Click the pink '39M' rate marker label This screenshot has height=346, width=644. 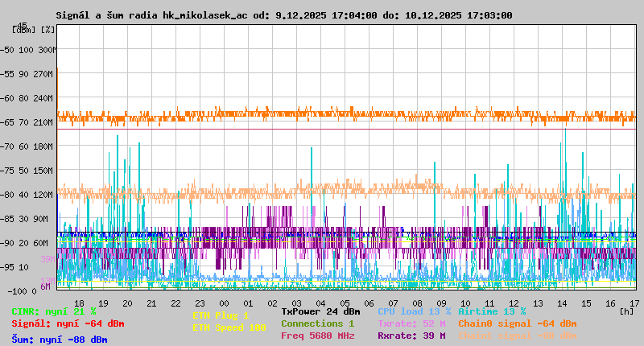coord(47,259)
